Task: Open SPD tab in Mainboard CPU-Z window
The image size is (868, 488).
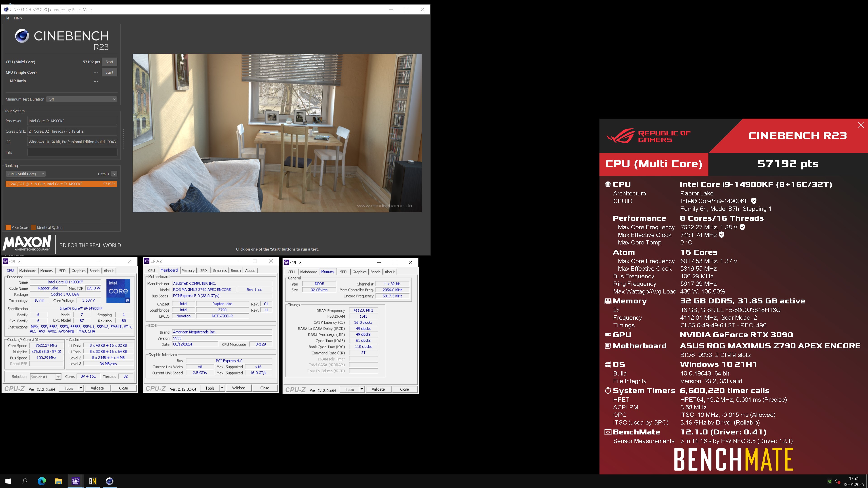Action: click(x=203, y=270)
